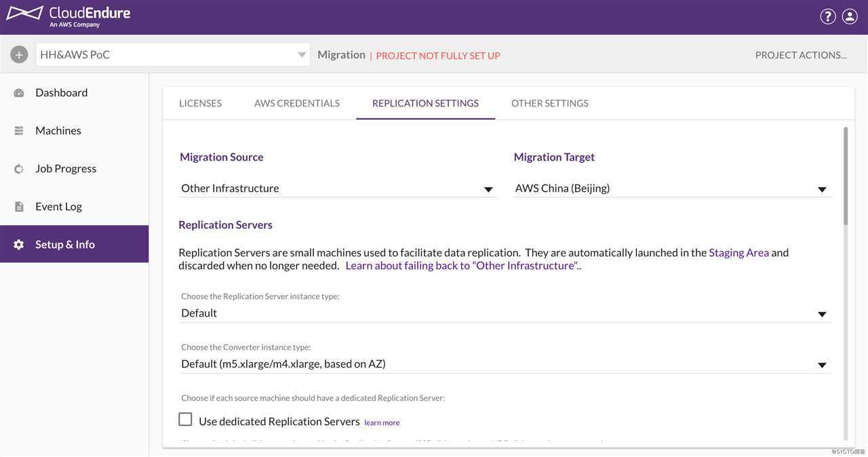Switch to the AWS CREDENTIALS tab
The width and height of the screenshot is (868, 457).
tap(297, 103)
